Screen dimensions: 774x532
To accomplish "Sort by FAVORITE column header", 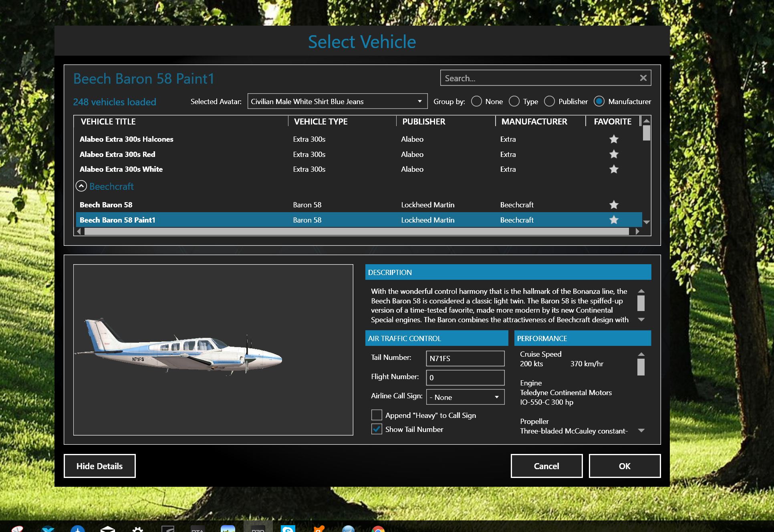I will [x=613, y=122].
